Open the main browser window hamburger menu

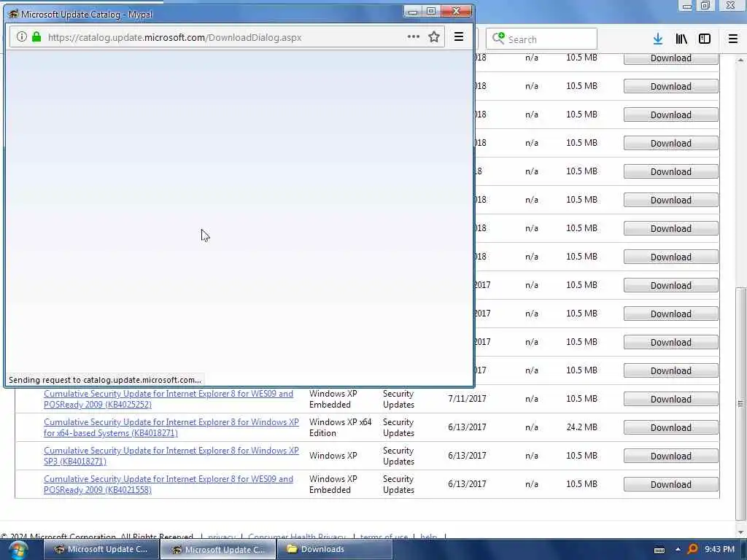(x=733, y=39)
